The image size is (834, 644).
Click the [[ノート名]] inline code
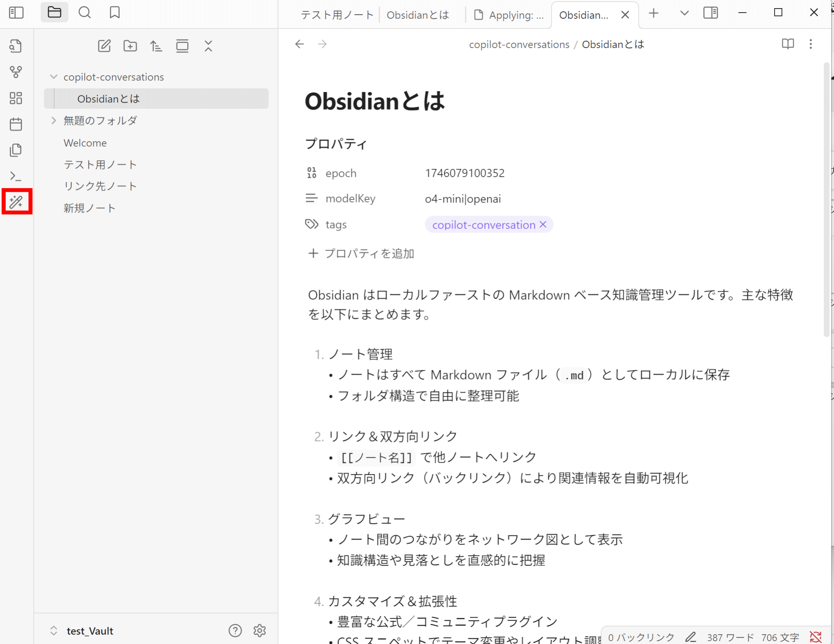376,457
